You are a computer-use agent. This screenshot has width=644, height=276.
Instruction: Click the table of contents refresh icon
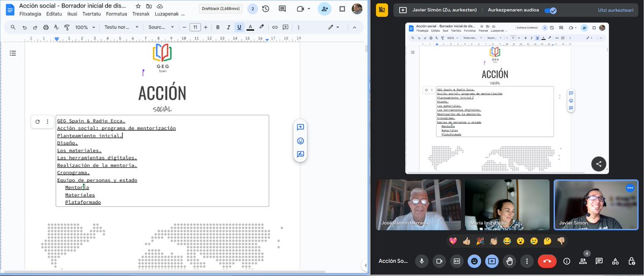pyautogui.click(x=38, y=122)
